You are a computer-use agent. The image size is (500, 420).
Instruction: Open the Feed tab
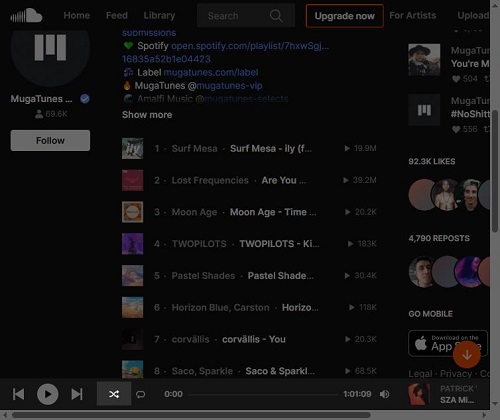point(117,15)
